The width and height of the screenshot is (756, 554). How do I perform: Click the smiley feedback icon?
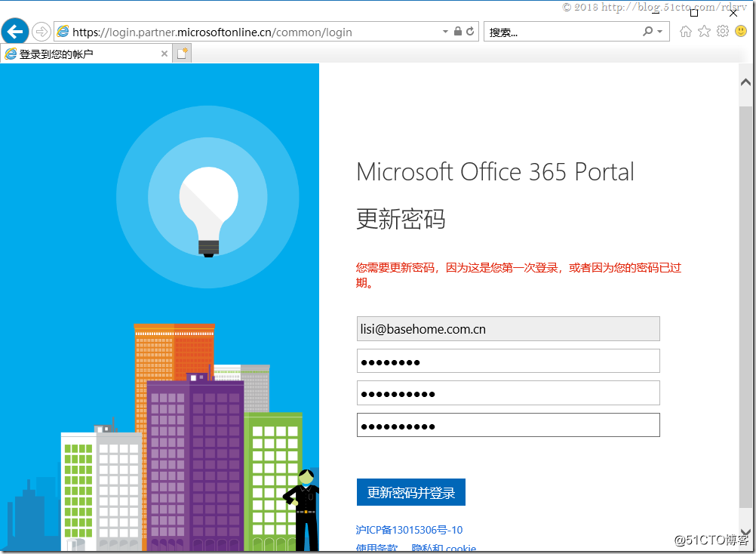coord(741,32)
